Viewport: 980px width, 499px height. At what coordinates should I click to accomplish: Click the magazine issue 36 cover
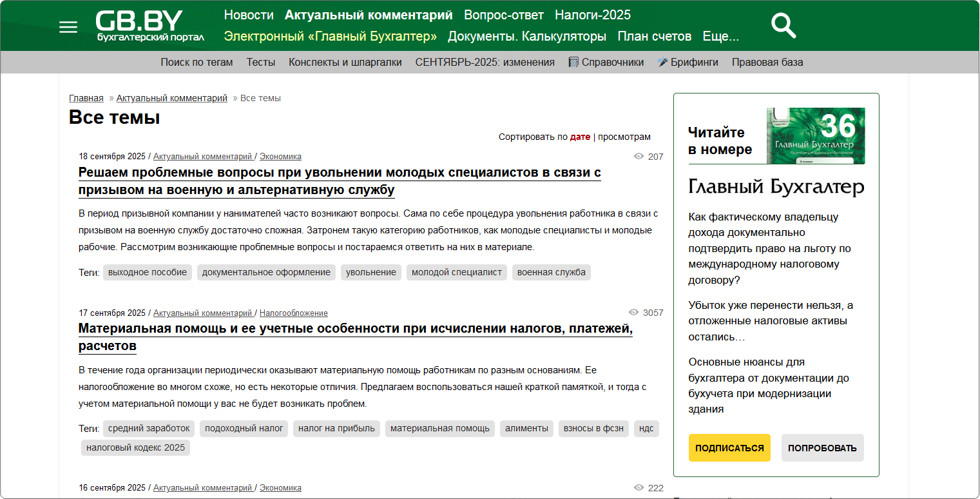[x=815, y=135]
